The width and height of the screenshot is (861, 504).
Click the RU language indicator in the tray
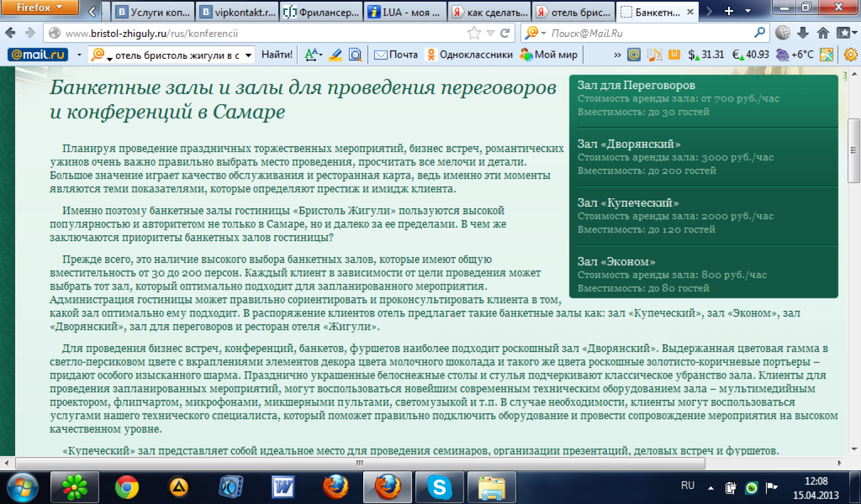688,486
